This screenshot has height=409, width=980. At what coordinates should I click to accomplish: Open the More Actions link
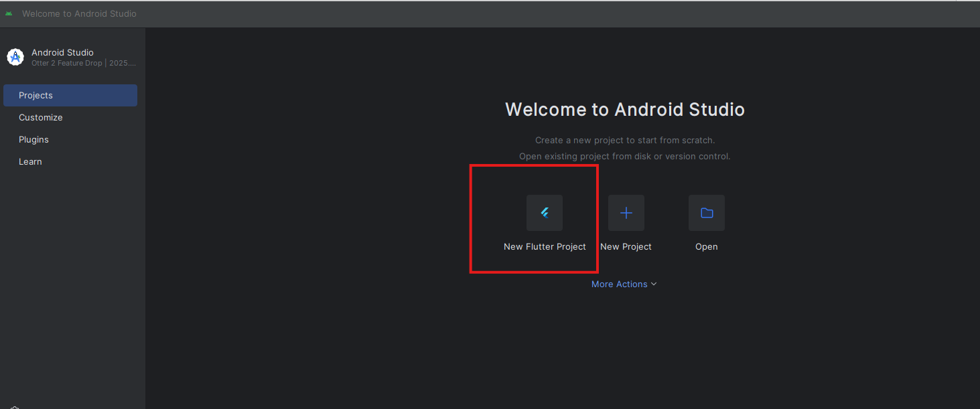[x=619, y=284]
